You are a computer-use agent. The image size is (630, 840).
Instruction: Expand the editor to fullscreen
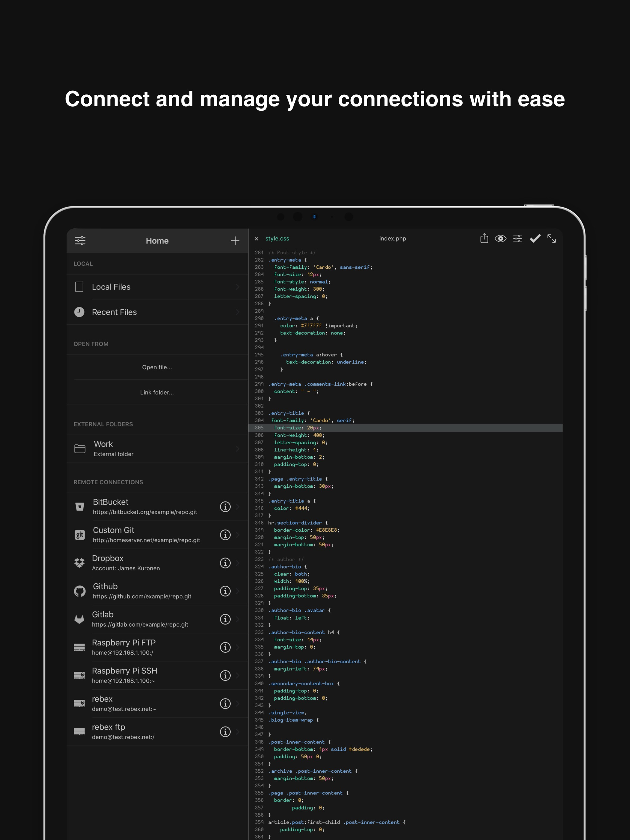click(551, 239)
